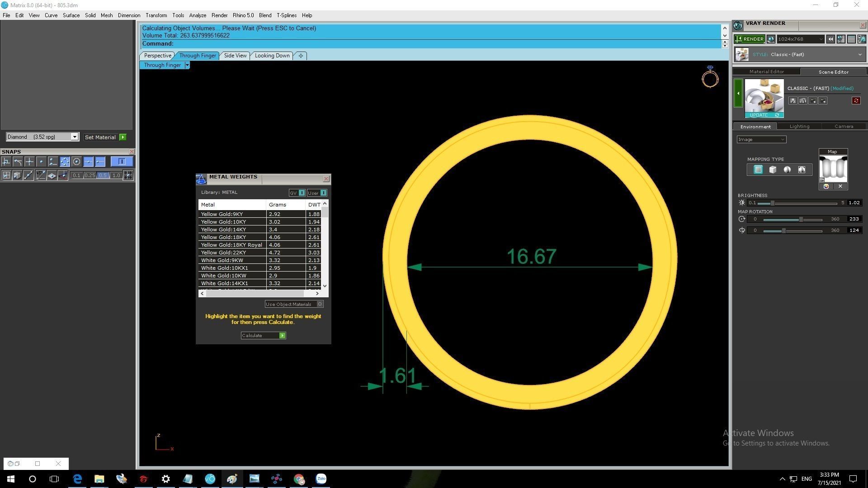Click the rewind icon beside the resolution
Image resolution: width=868 pixels, height=488 pixels.
coord(830,39)
